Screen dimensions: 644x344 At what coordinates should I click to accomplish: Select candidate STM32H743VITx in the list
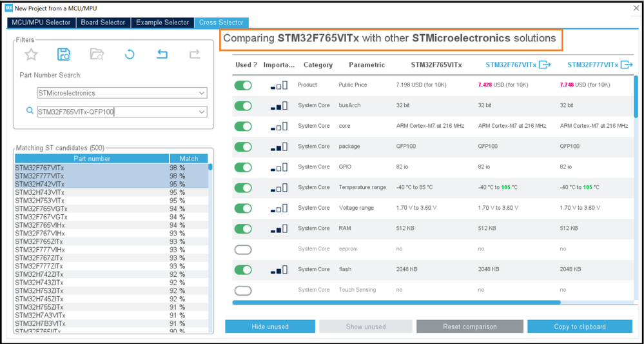pyautogui.click(x=112, y=192)
